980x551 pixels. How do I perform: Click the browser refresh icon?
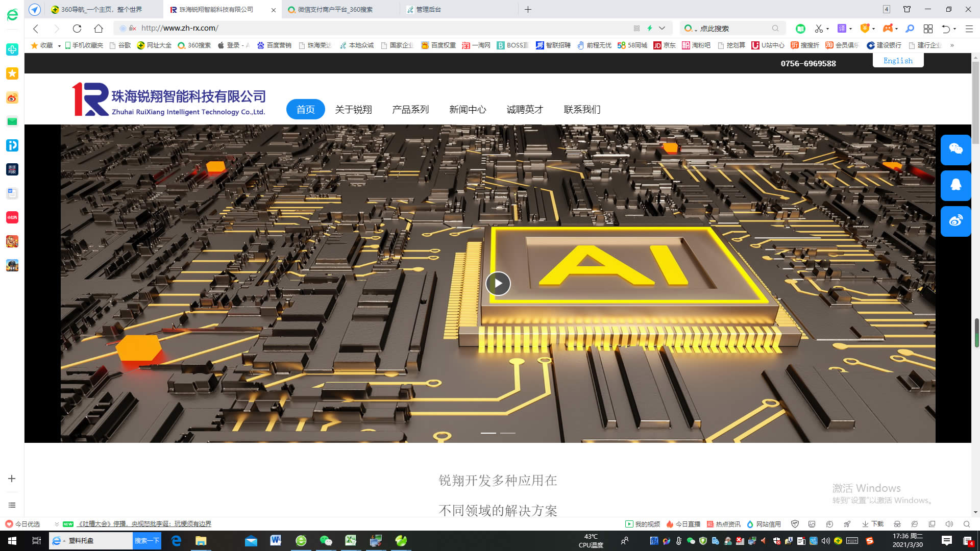[x=77, y=29]
